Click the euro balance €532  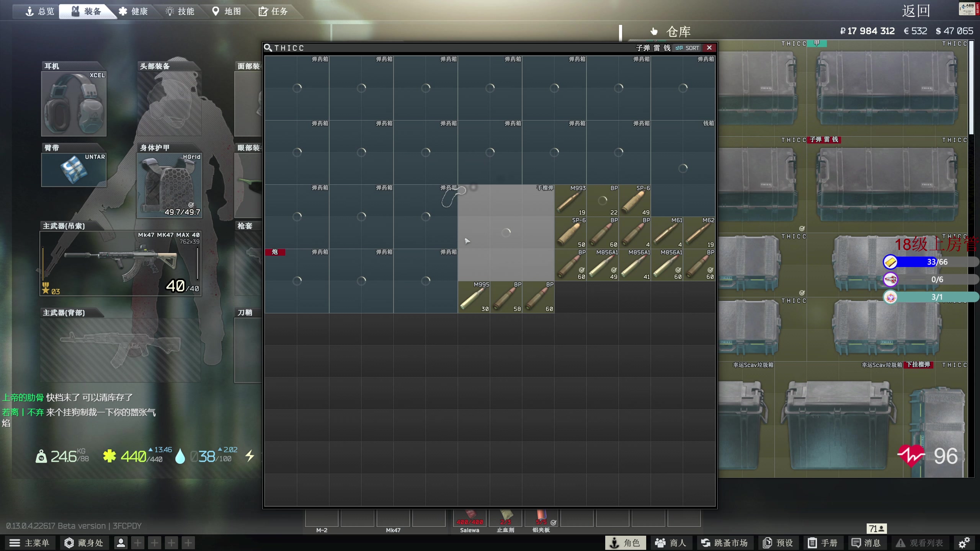point(915,31)
